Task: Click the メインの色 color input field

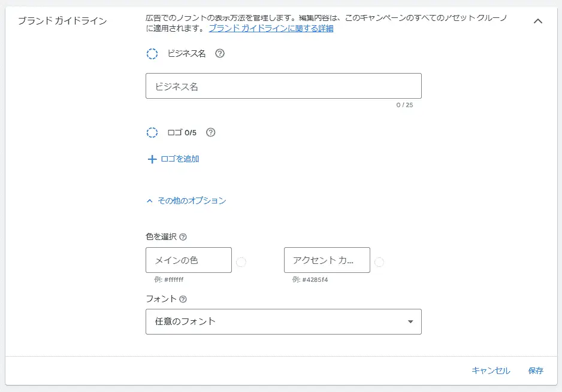Action: tap(188, 260)
